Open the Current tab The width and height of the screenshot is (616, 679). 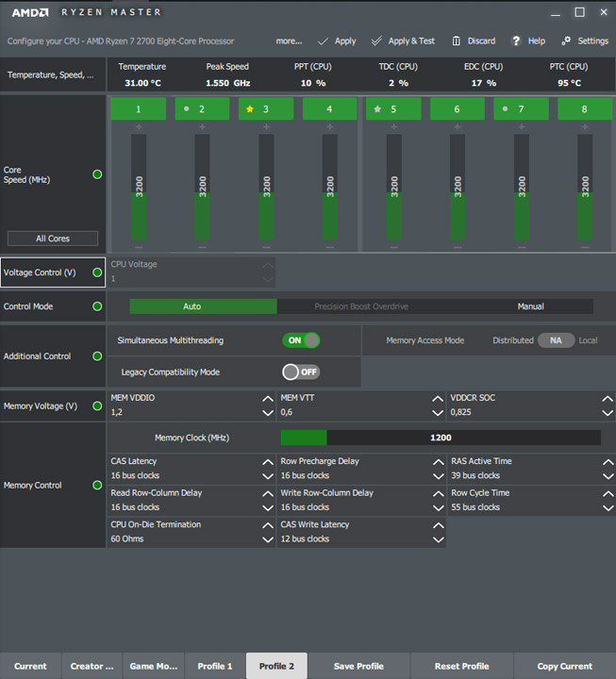click(x=30, y=666)
